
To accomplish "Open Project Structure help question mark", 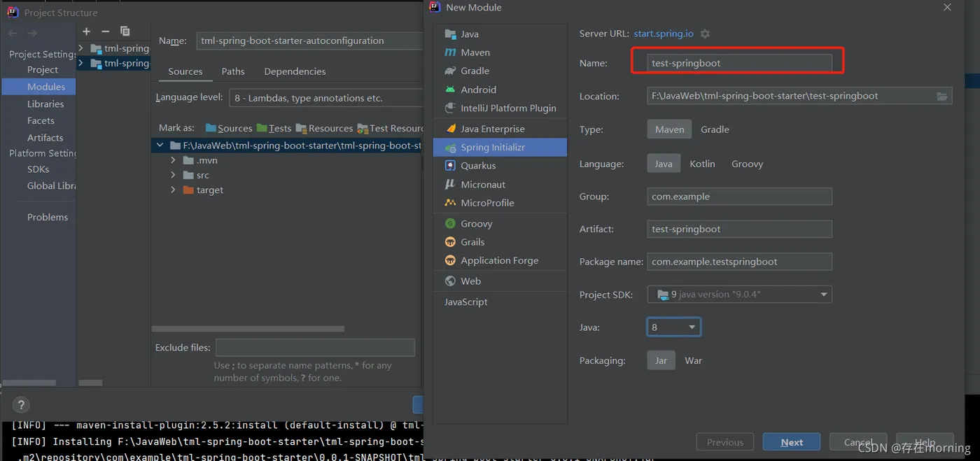I will [x=21, y=404].
